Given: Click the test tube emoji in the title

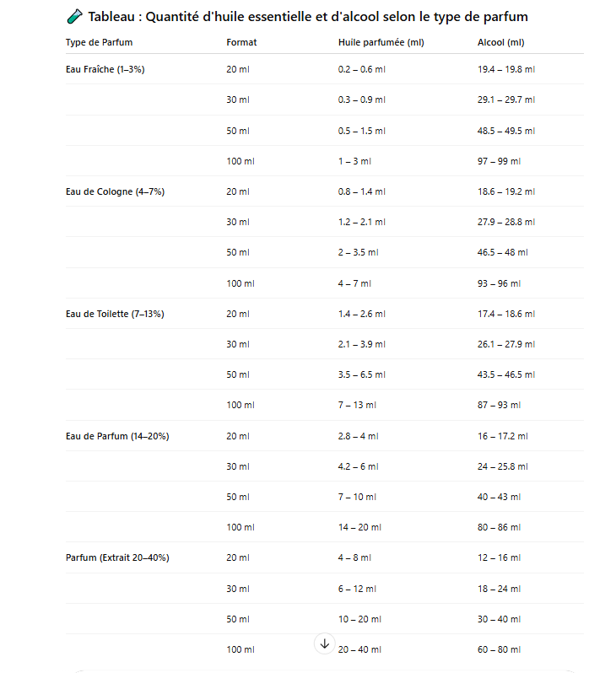Looking at the screenshot, I should tap(73, 17).
